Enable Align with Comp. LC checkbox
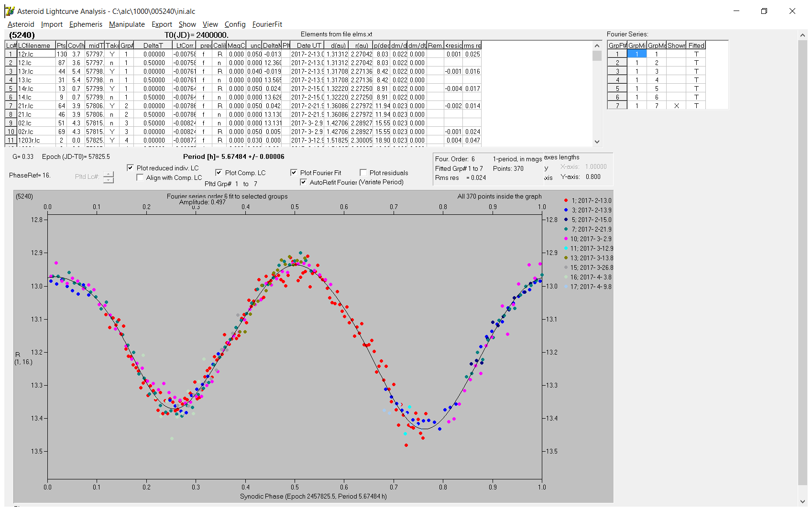This screenshot has width=812, height=511. [x=140, y=178]
